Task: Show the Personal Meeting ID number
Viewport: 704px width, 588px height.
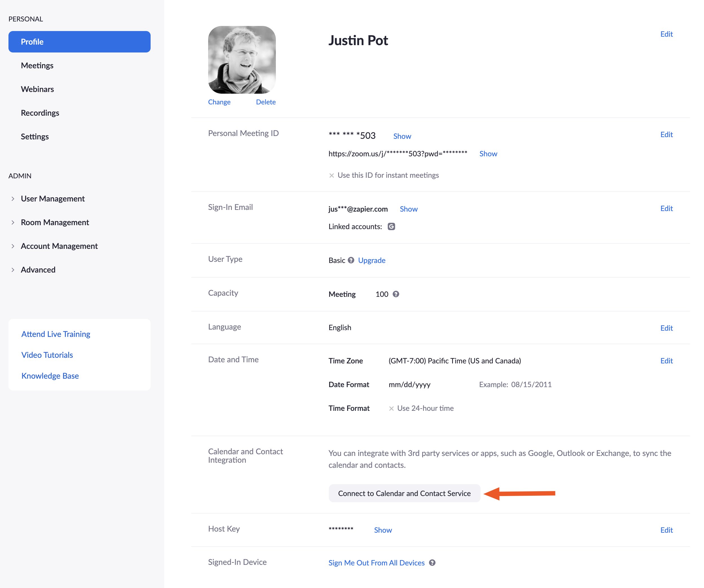Action: click(x=402, y=136)
